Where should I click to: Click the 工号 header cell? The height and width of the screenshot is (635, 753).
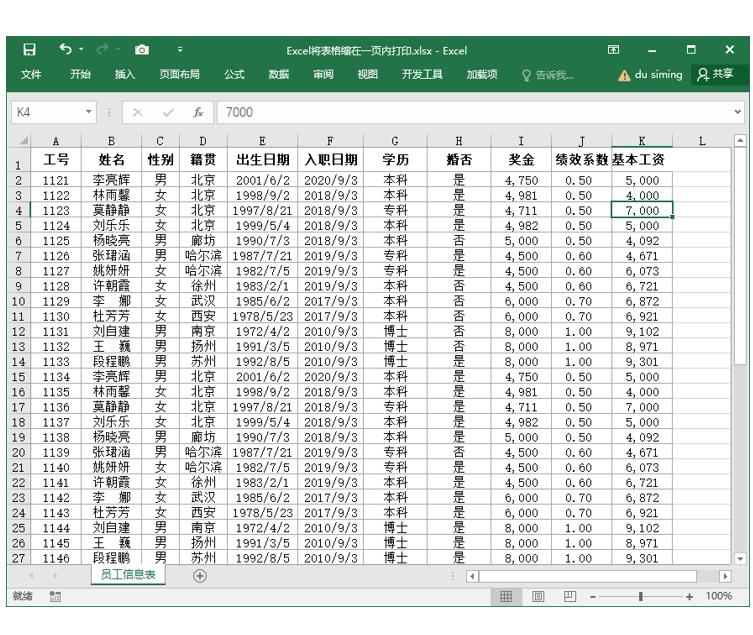pos(56,159)
